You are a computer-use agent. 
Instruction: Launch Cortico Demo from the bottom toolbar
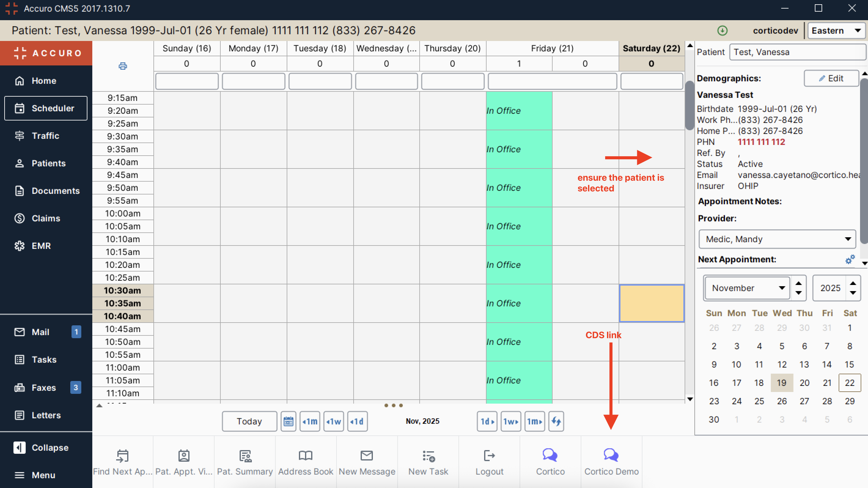pos(611,462)
